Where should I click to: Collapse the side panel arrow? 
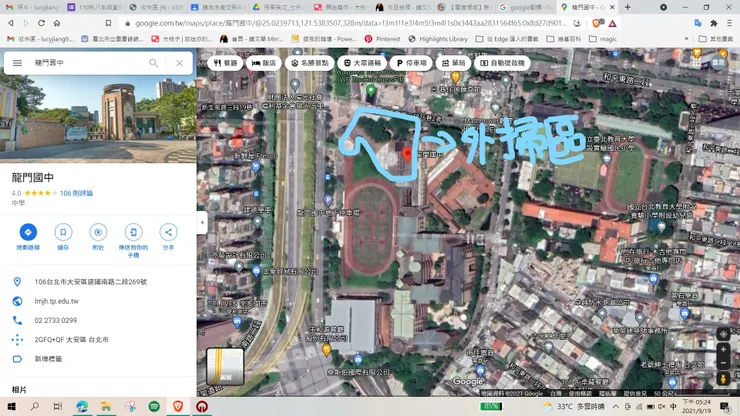pos(202,222)
